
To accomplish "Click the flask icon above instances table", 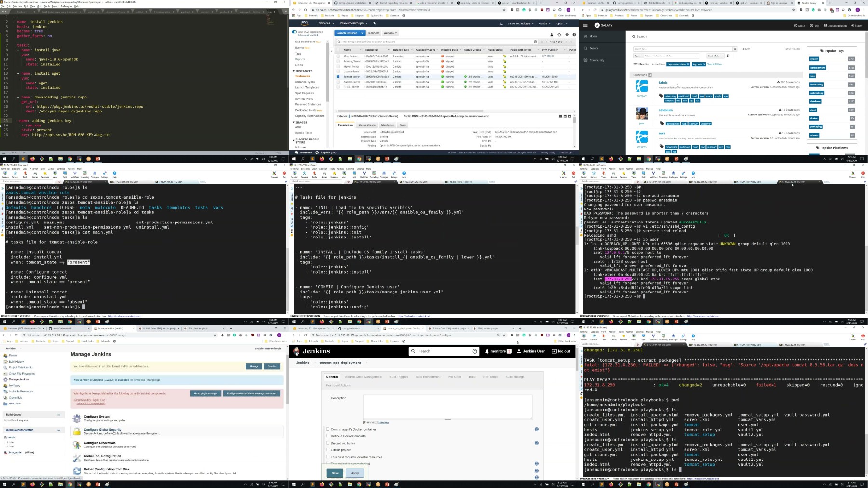I will click(x=552, y=34).
